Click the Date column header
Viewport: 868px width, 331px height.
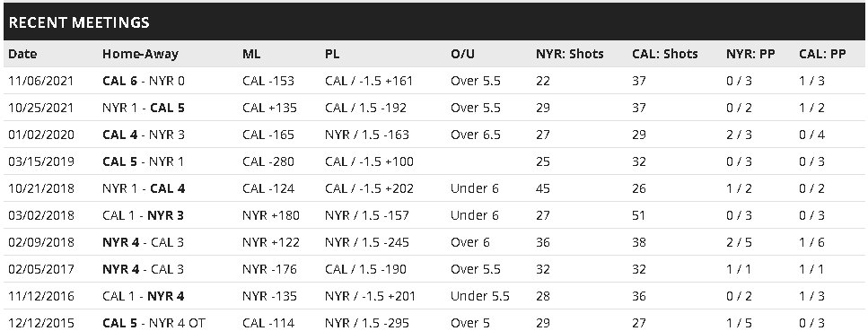pyautogui.click(x=22, y=54)
